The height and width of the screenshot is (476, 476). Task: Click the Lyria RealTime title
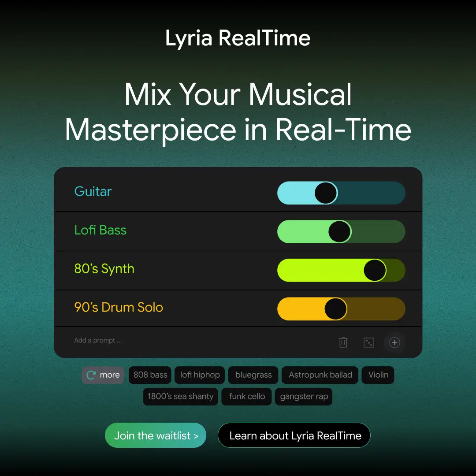(238, 38)
